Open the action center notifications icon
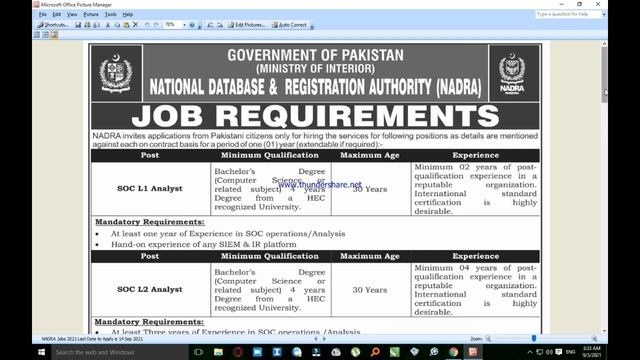640x360 pixels. (x=559, y=352)
